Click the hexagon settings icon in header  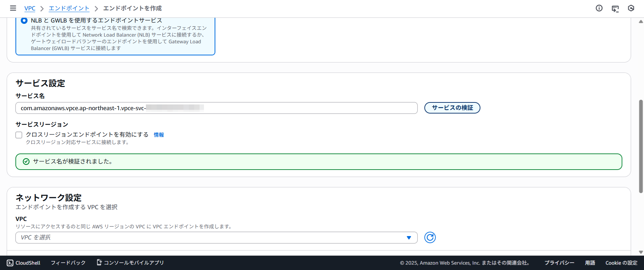[x=631, y=8]
